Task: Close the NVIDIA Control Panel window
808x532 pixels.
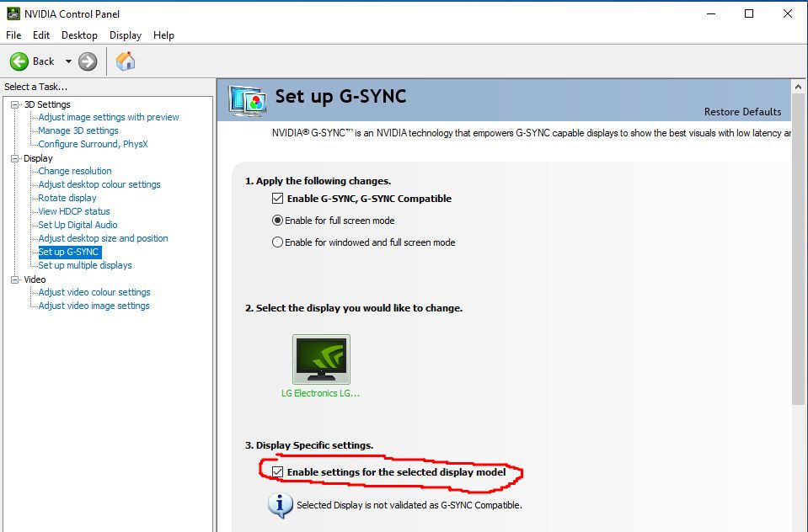Action: (x=788, y=14)
